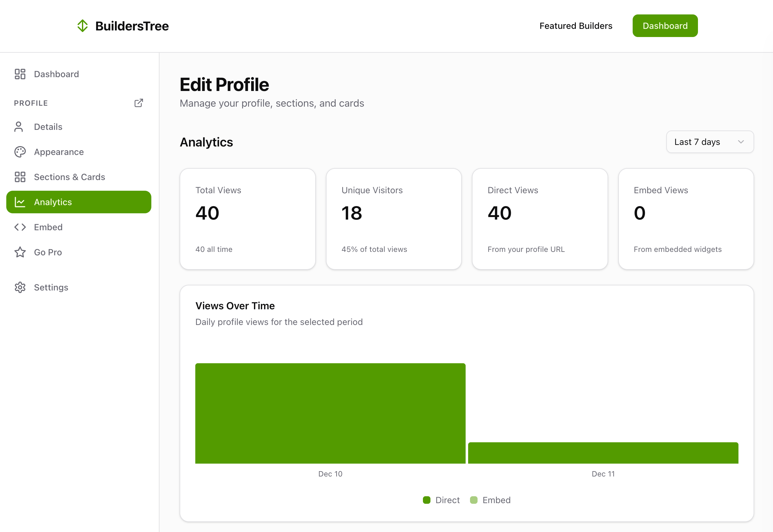Toggle Direct series in chart legend

click(x=441, y=500)
